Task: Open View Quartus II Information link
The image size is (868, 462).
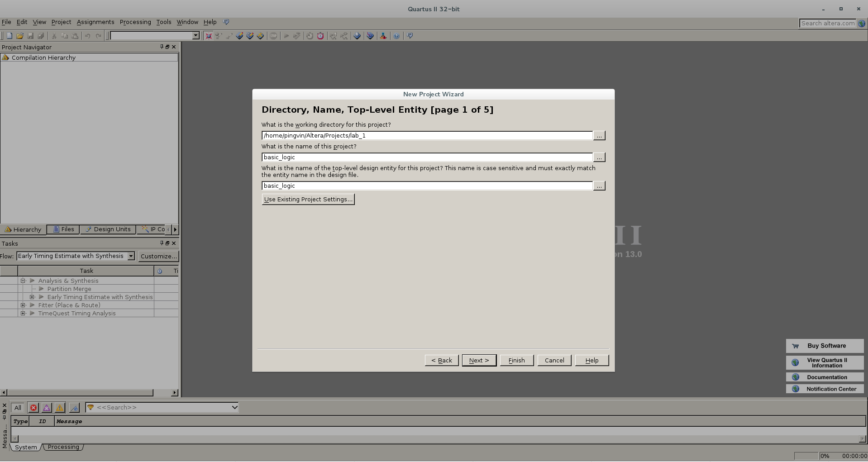Action: coord(825,362)
